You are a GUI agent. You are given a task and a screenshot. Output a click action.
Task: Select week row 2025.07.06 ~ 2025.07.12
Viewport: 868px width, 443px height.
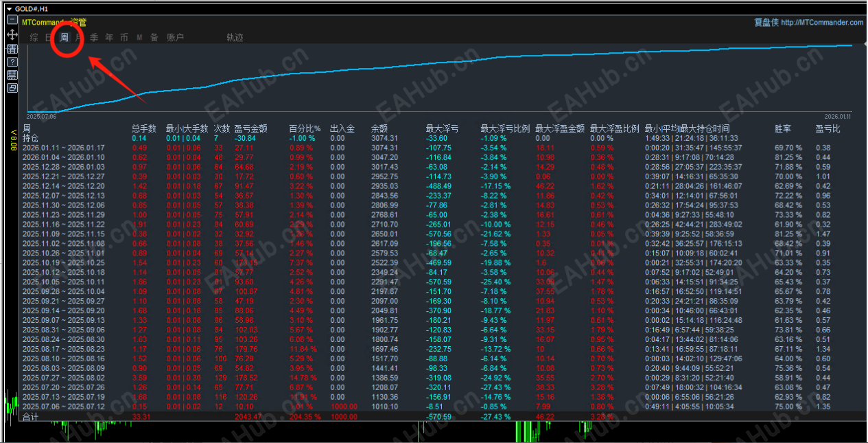pyautogui.click(x=64, y=407)
